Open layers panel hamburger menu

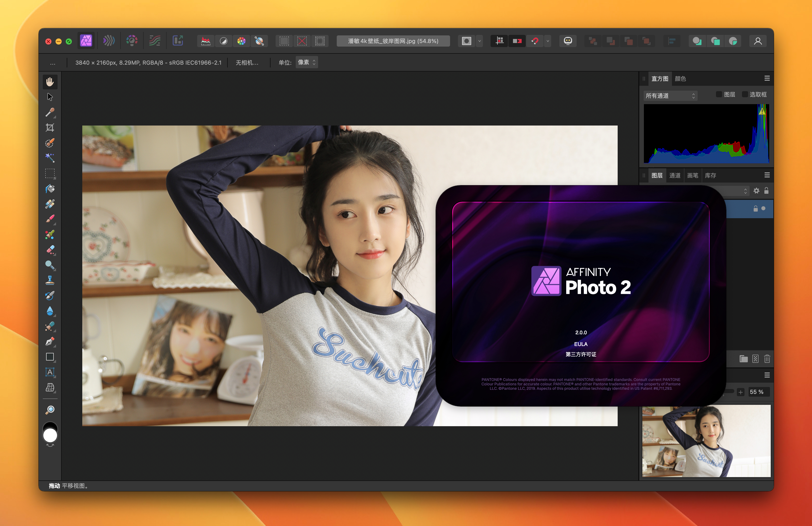pos(767,175)
